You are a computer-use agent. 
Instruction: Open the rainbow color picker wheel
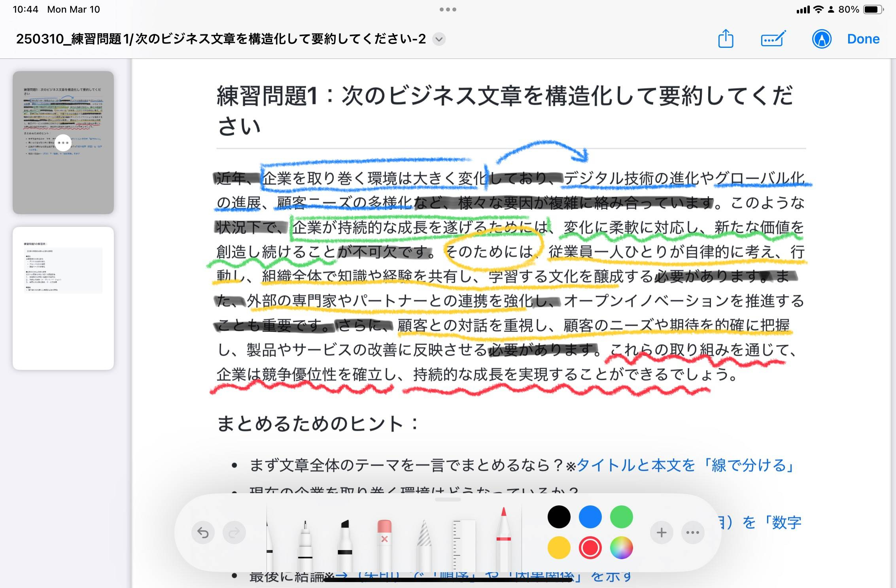(x=621, y=548)
